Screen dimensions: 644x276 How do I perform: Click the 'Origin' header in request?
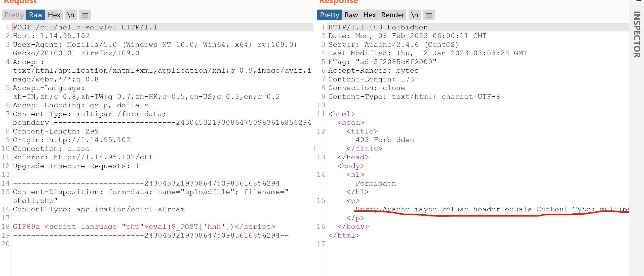point(72,140)
